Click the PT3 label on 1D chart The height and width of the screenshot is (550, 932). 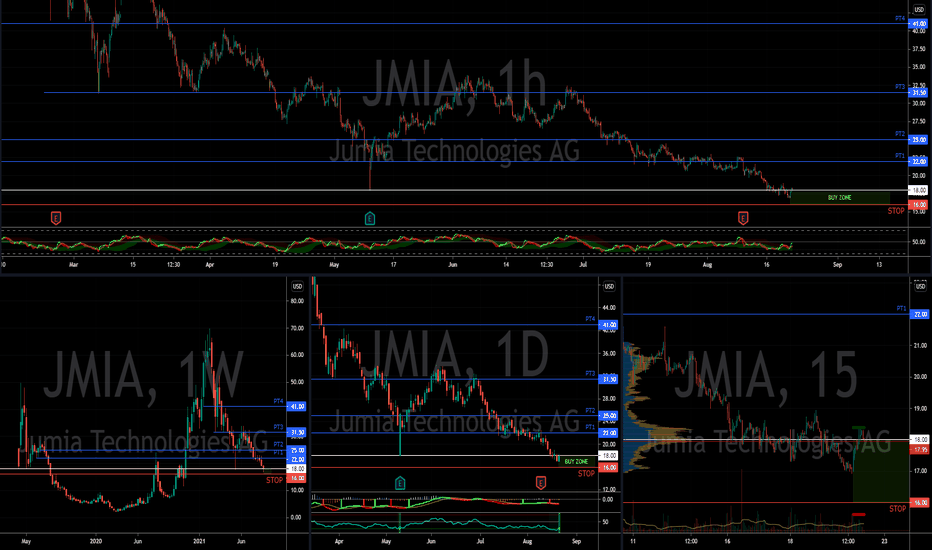coord(590,374)
